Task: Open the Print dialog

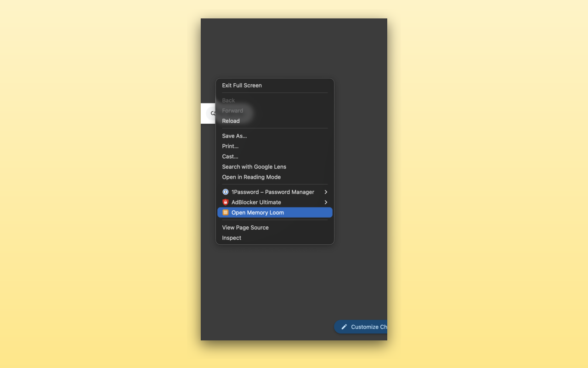Action: pos(230,146)
